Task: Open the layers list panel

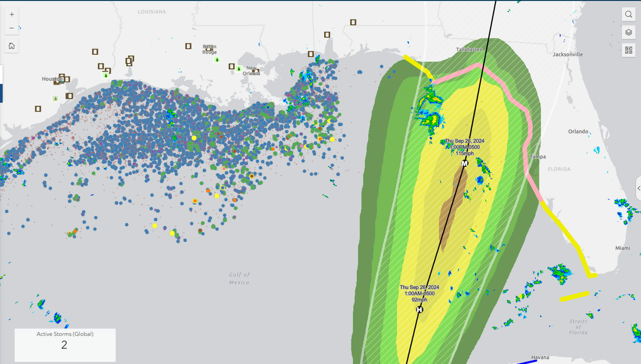Action: 628,32
